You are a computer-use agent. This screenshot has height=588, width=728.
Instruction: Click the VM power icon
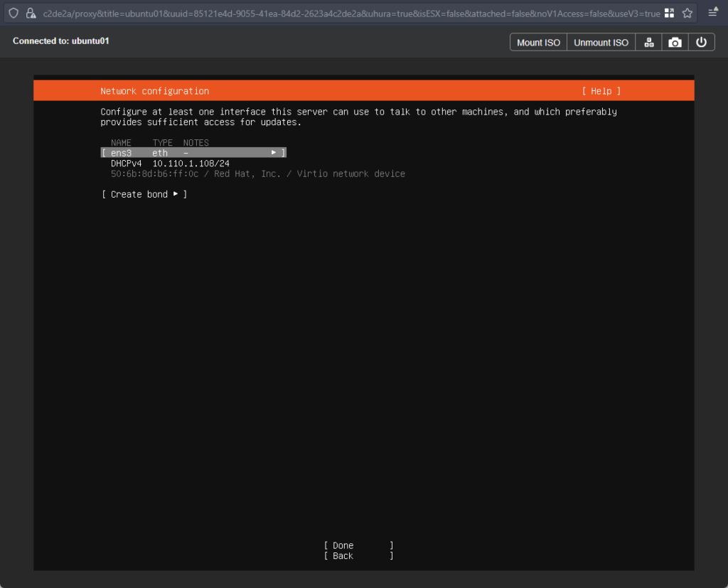701,42
